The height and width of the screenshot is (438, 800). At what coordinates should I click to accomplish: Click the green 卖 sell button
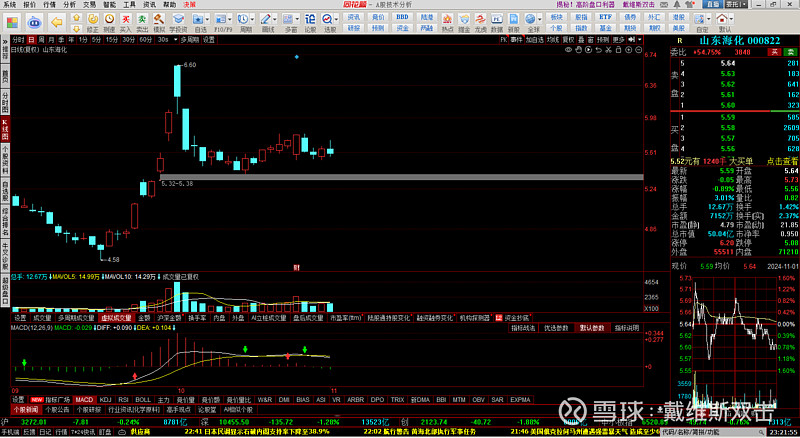point(790,52)
